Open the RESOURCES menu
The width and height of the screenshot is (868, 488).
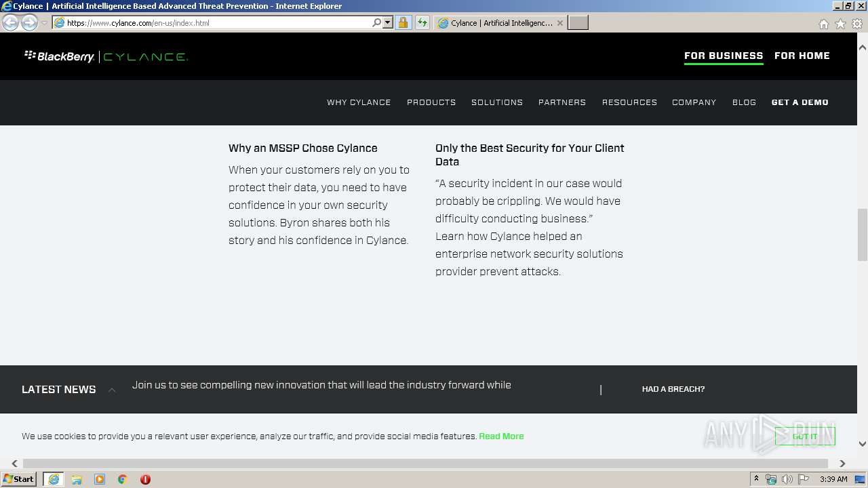click(x=629, y=102)
